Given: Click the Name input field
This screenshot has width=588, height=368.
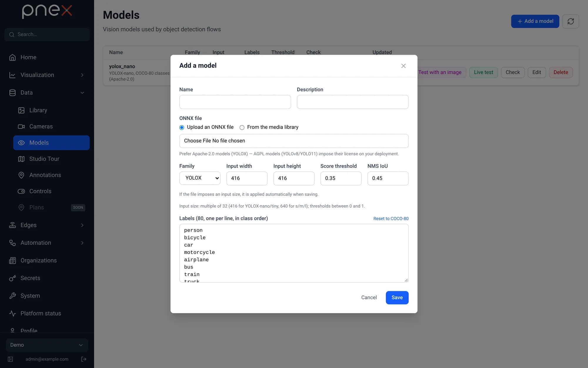Looking at the screenshot, I should click(x=235, y=102).
